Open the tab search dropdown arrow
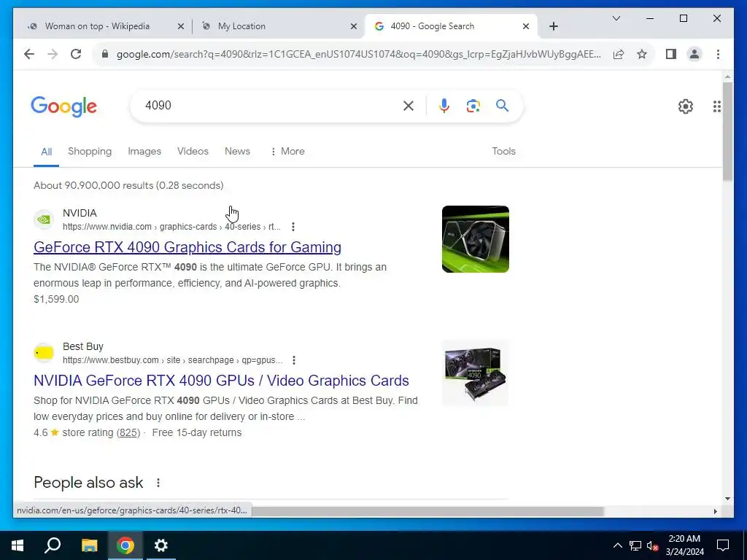The width and height of the screenshot is (747, 560). tap(616, 18)
